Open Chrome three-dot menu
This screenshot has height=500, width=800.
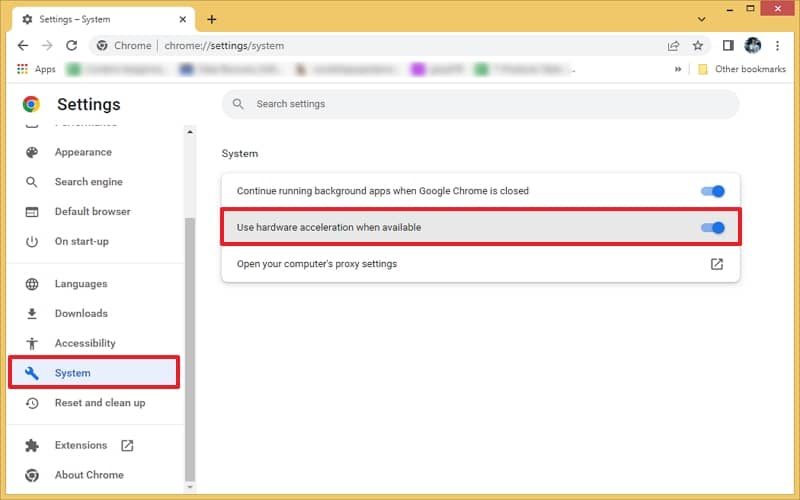(778, 45)
